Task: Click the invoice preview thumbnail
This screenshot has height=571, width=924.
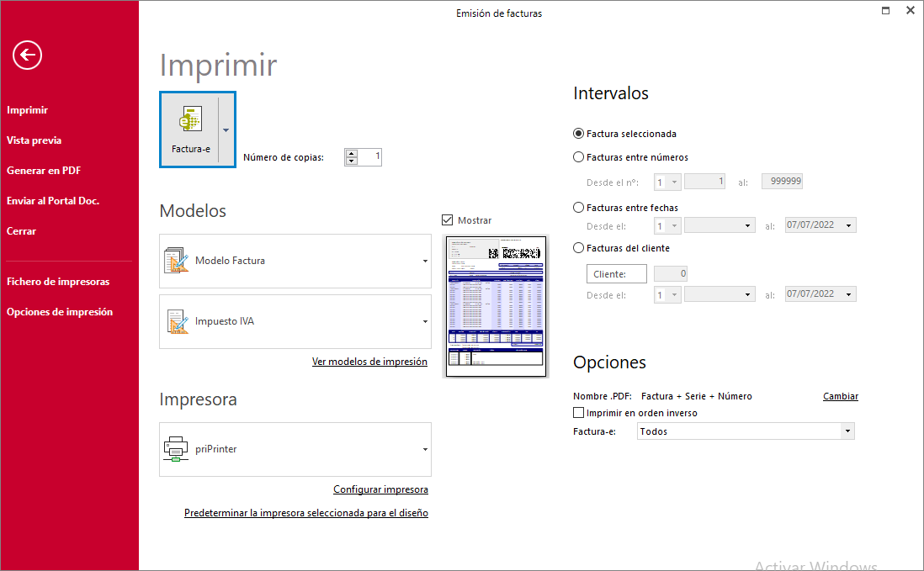Action: pyautogui.click(x=496, y=306)
